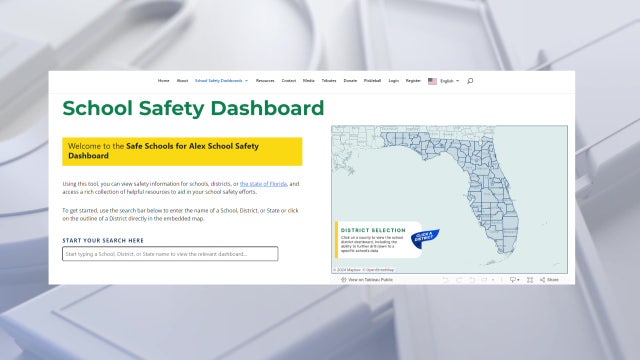This screenshot has width=640, height=360.
Task: Go to the Resources page
Action: (x=265, y=81)
